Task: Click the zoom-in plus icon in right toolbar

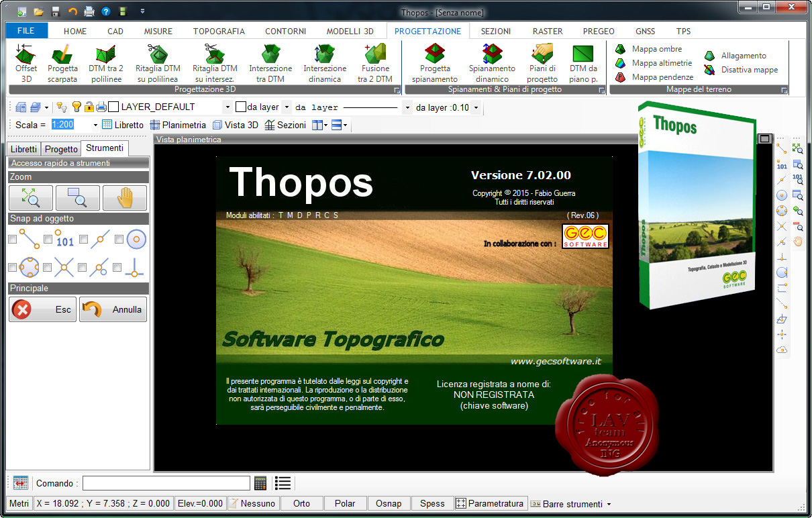Action: [x=798, y=211]
